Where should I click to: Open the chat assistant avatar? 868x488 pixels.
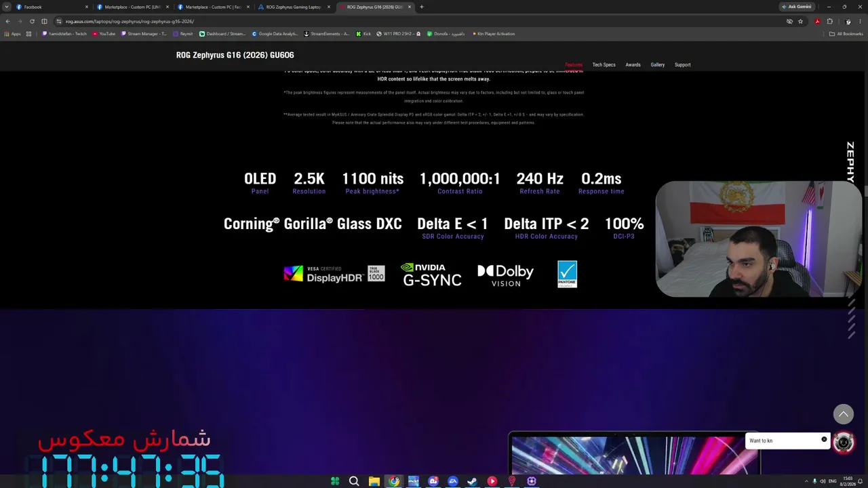pos(844,443)
